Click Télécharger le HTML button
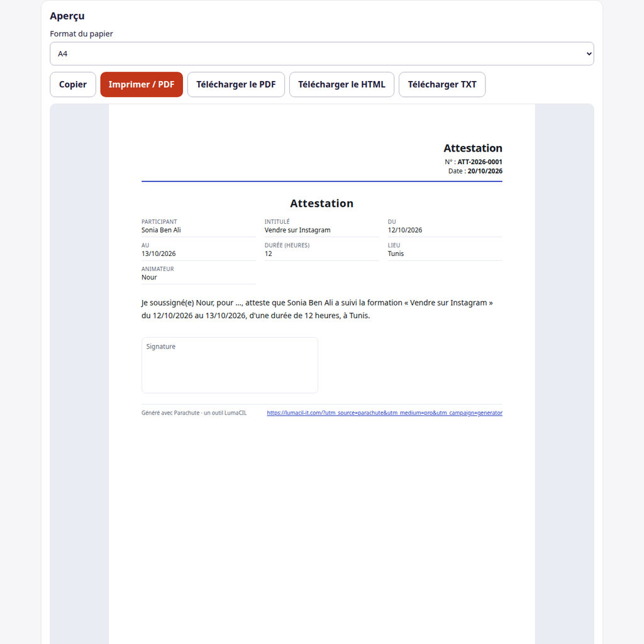 [341, 85]
